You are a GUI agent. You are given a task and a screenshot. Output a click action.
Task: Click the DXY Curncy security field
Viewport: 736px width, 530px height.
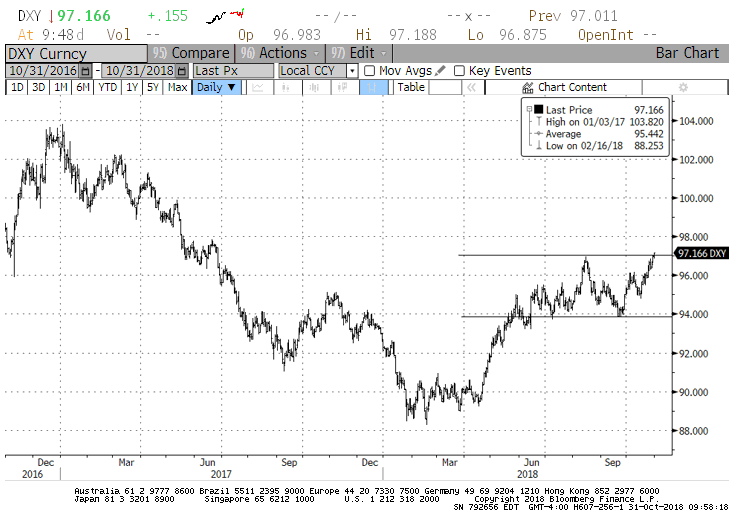[77, 54]
